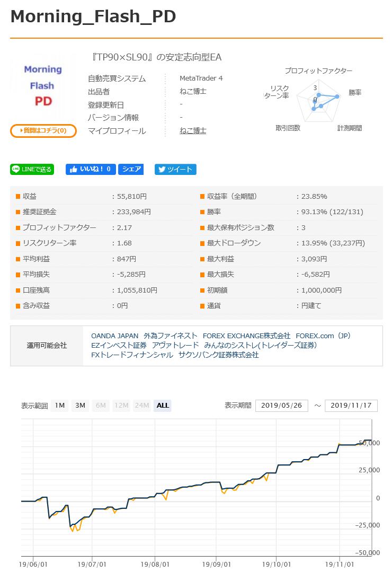Screen dimensions: 392x572
Task: Click the 含み収益 value 0円
Action: 122,306
